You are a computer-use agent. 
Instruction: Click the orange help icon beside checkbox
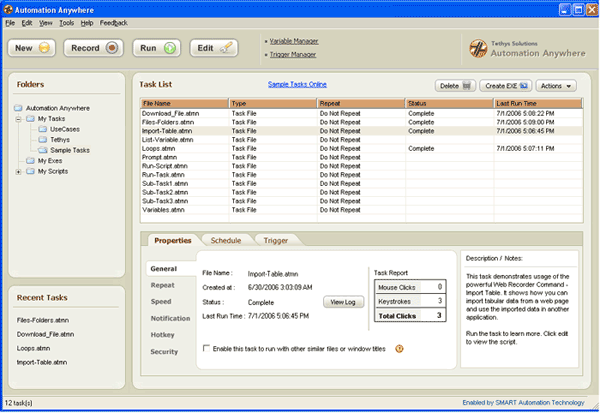pyautogui.click(x=400, y=349)
